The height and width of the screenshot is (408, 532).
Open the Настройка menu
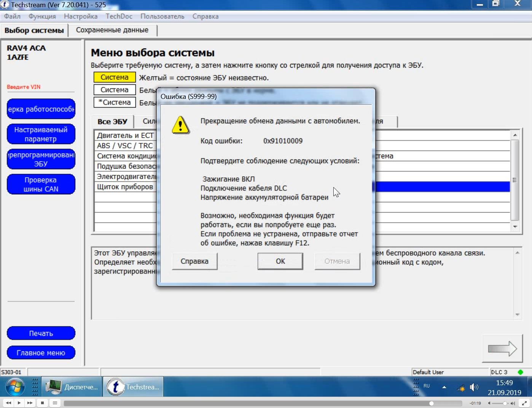pyautogui.click(x=81, y=16)
